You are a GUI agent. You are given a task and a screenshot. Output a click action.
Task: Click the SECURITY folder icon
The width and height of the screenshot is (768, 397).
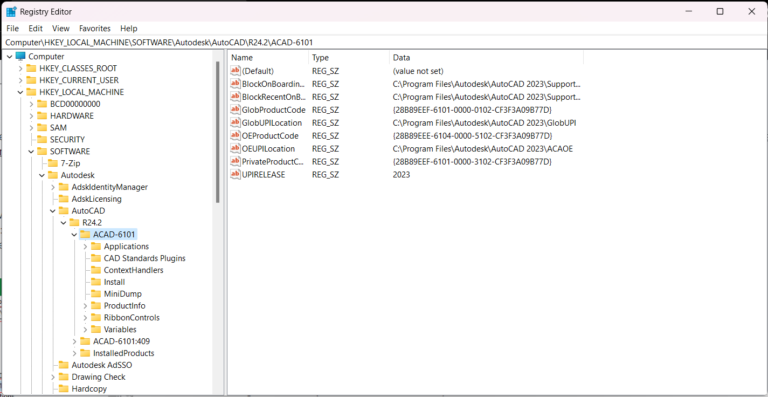[42, 140]
